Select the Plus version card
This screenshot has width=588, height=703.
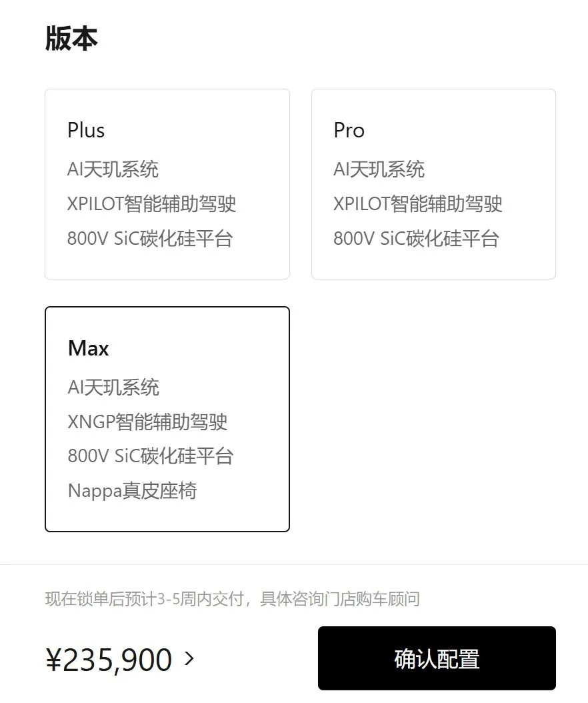[167, 184]
